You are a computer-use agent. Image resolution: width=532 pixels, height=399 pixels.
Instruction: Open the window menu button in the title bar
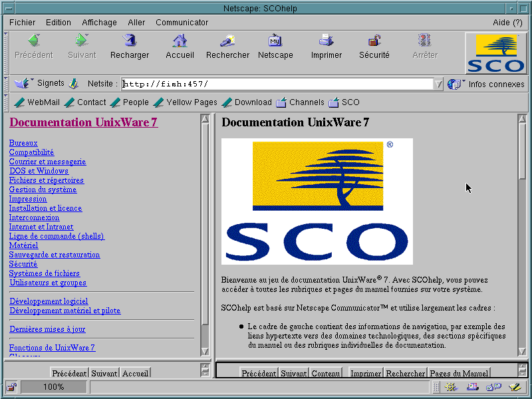pyautogui.click(x=9, y=9)
